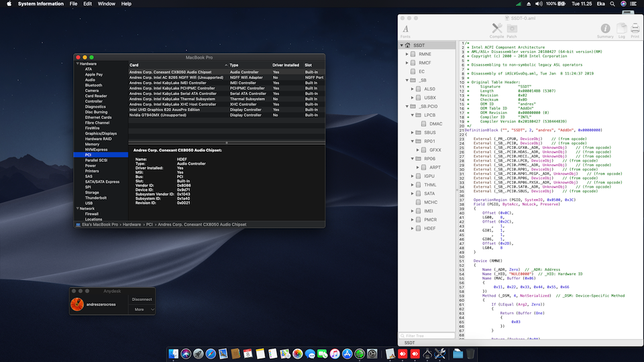Expand the SBUS tree node
644x362 pixels.
(x=413, y=133)
